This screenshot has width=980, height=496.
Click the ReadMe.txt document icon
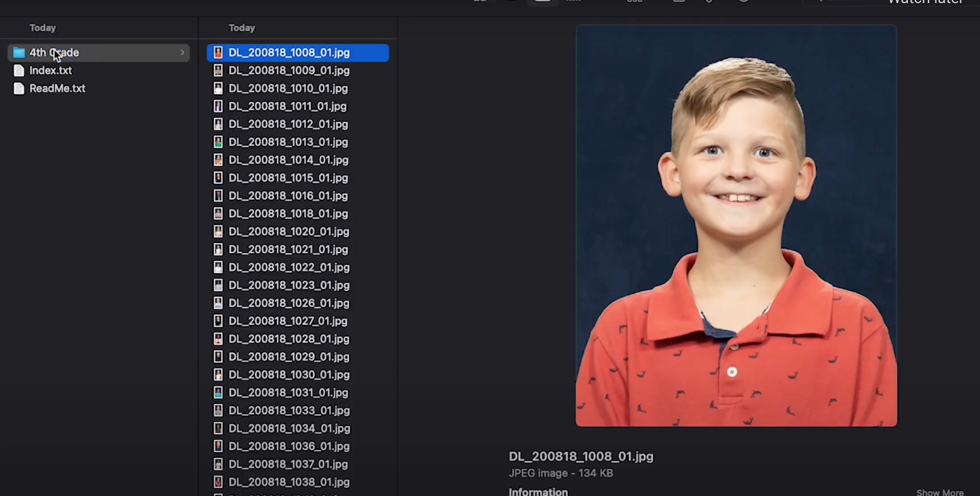[19, 88]
